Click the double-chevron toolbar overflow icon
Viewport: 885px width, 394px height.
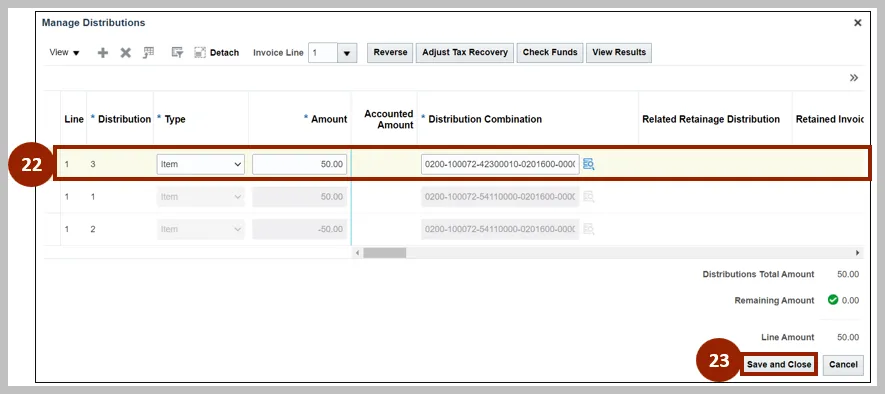854,78
